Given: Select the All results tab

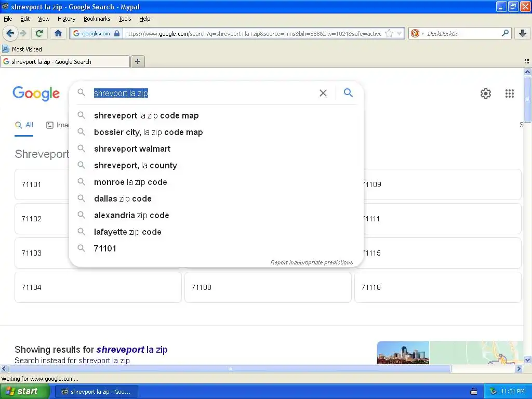Looking at the screenshot, I should [x=24, y=125].
